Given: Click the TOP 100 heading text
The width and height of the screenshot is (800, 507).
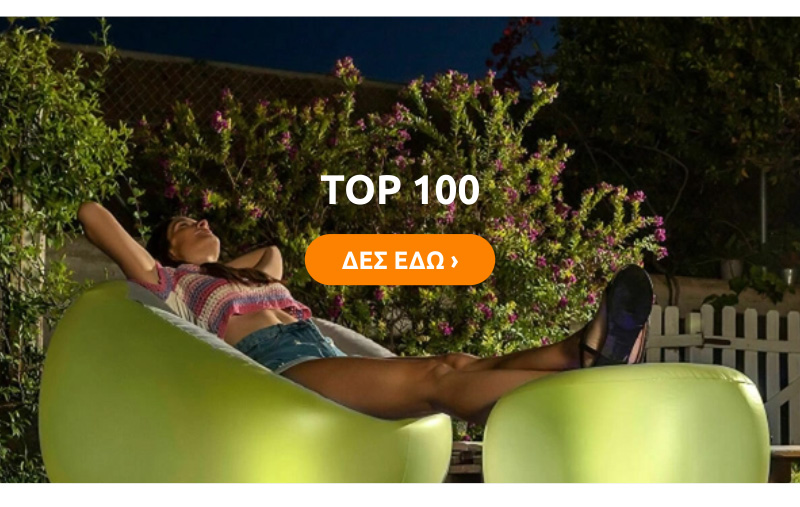Looking at the screenshot, I should pyautogui.click(x=400, y=190).
